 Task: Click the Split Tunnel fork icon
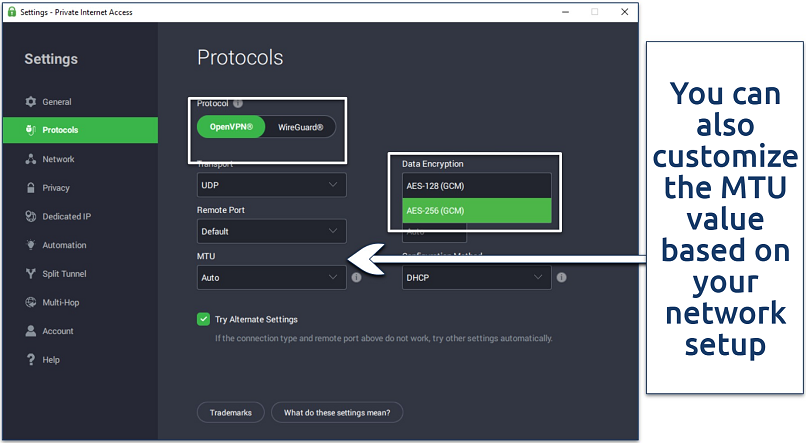coord(31,273)
